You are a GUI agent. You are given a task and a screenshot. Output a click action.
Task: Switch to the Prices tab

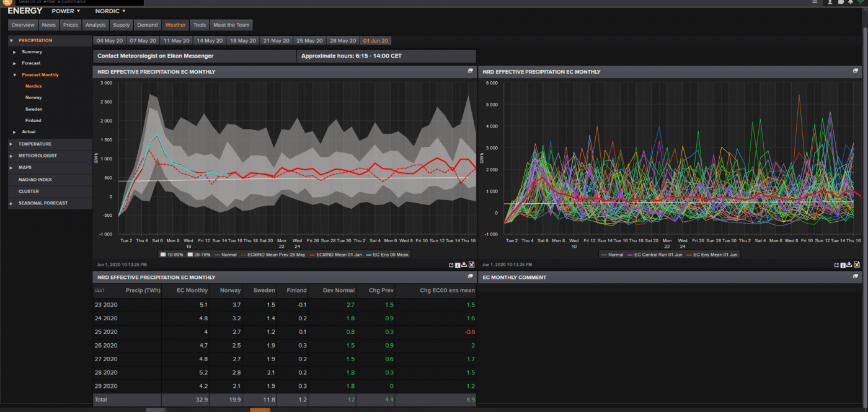pyautogui.click(x=71, y=25)
